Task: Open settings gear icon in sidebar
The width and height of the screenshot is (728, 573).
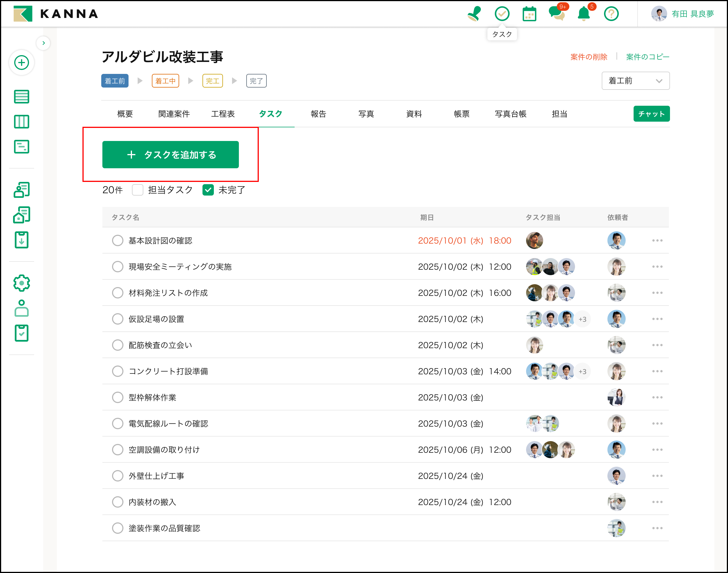Action: coord(22,283)
